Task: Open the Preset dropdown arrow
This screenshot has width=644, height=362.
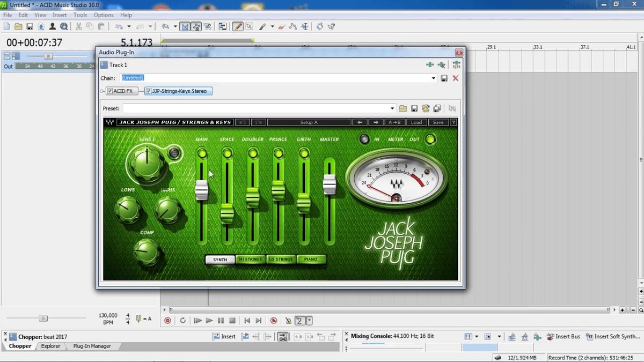Action: coord(392,108)
